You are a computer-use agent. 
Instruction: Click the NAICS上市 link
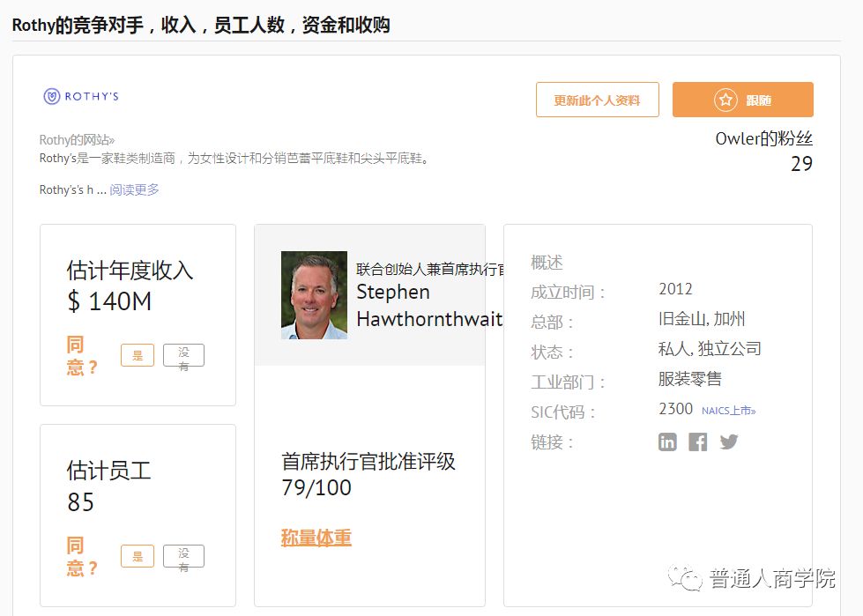tap(728, 411)
